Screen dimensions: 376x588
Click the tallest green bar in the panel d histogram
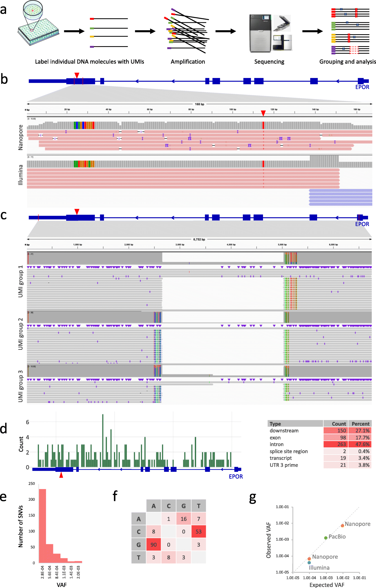coord(103,441)
